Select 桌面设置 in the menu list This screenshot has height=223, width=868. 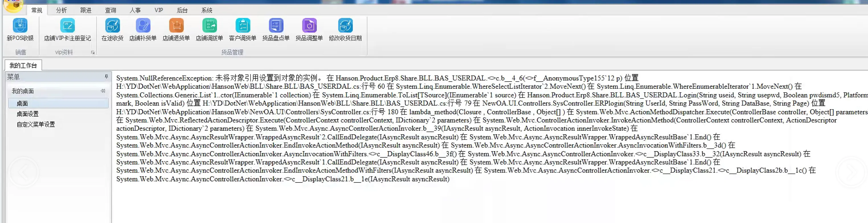pyautogui.click(x=28, y=114)
